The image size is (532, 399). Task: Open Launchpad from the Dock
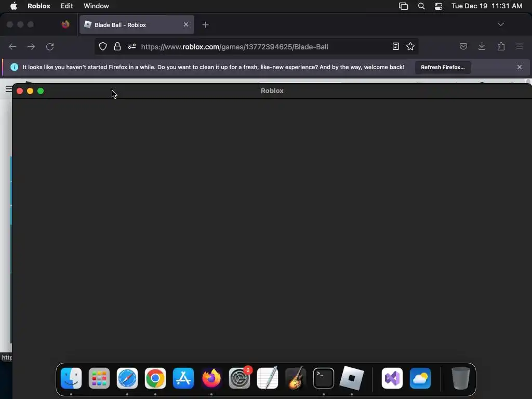(x=99, y=378)
